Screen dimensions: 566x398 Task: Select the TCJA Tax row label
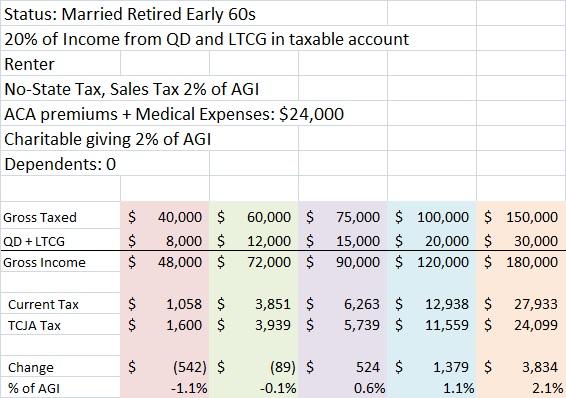click(34, 326)
